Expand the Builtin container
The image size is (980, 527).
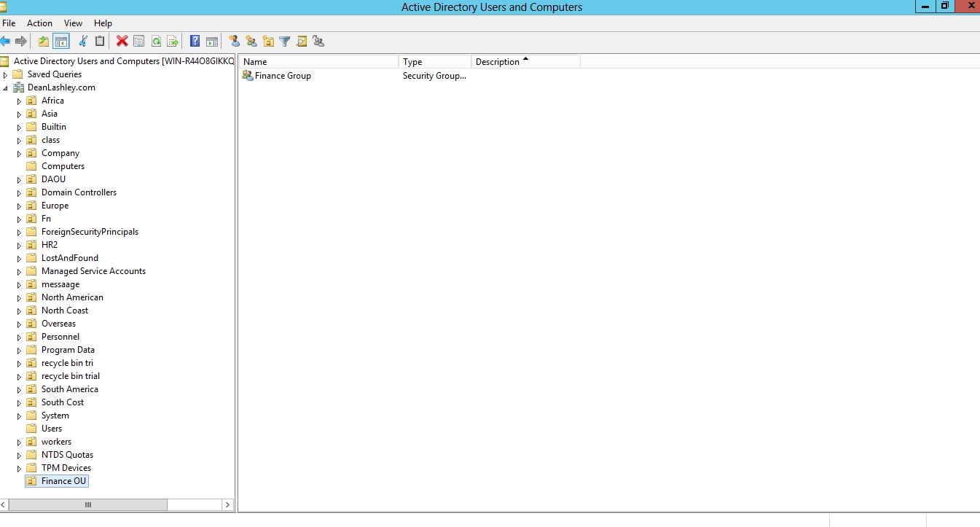coord(20,127)
